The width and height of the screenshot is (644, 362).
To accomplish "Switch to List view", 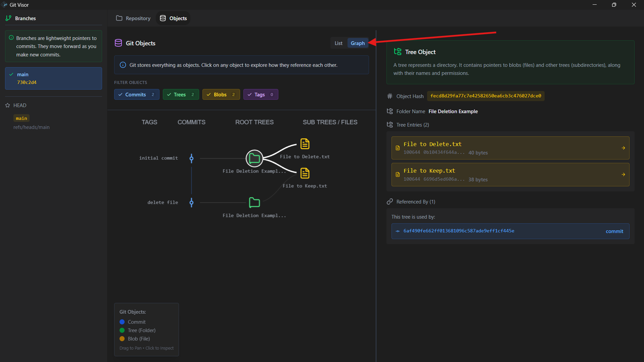I will pyautogui.click(x=338, y=43).
